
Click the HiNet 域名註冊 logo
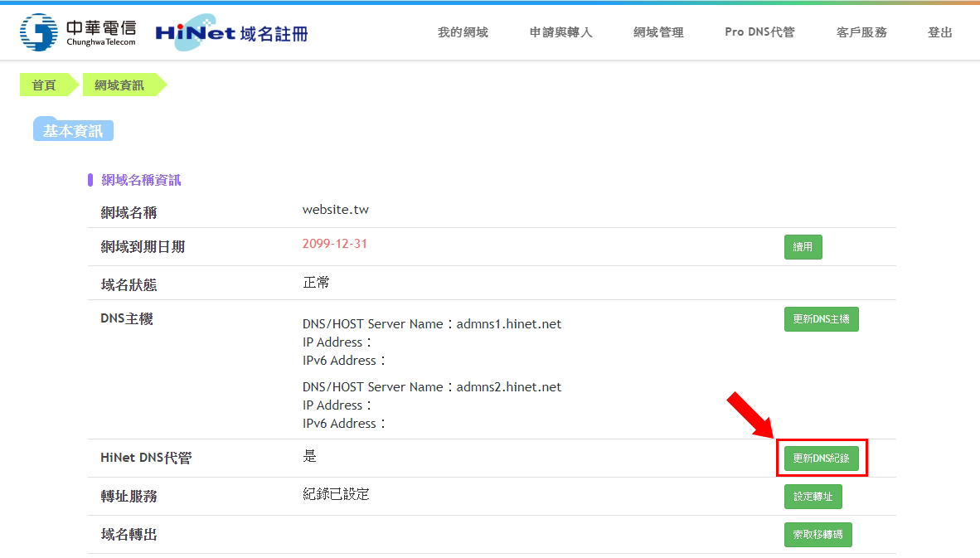(231, 32)
